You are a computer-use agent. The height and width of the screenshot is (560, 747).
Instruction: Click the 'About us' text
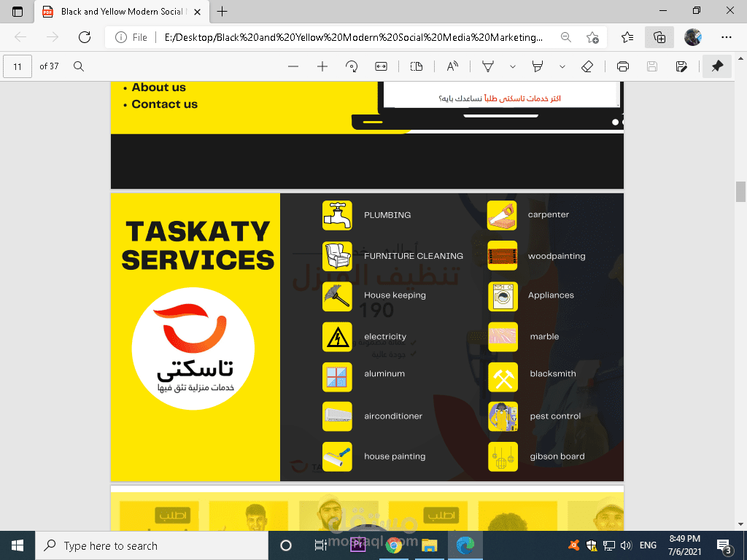[158, 87]
